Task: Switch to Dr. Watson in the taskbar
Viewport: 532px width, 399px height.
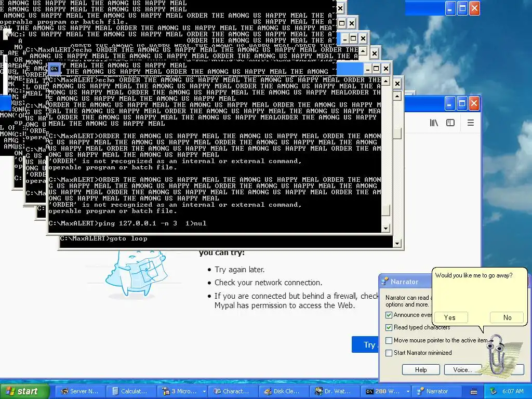Action: [335, 391]
